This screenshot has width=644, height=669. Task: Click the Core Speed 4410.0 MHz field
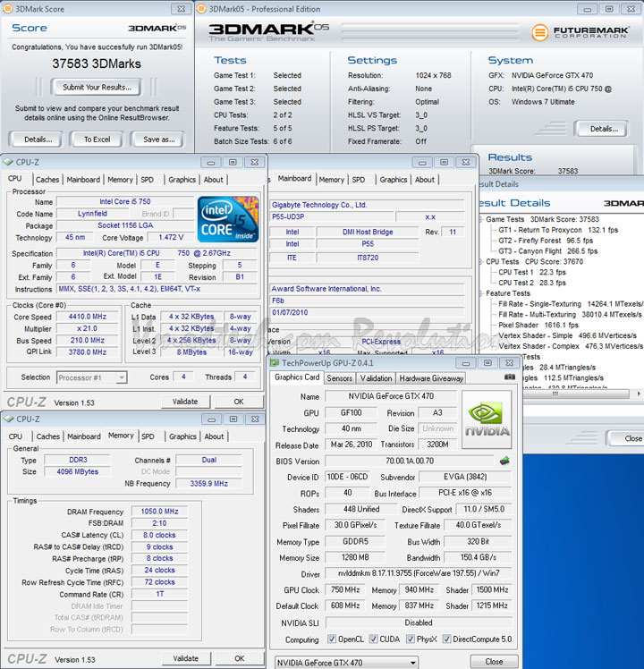click(x=88, y=317)
